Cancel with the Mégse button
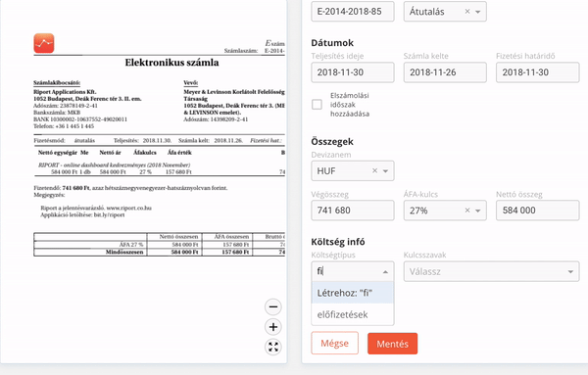This screenshot has width=588, height=375. pyautogui.click(x=334, y=343)
